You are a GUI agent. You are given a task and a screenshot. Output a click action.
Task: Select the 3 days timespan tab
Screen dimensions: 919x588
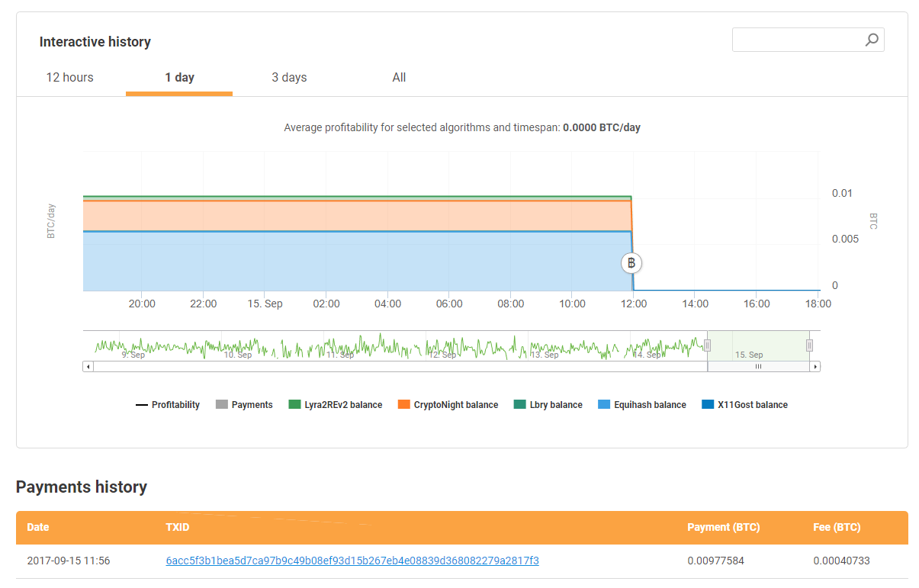289,78
